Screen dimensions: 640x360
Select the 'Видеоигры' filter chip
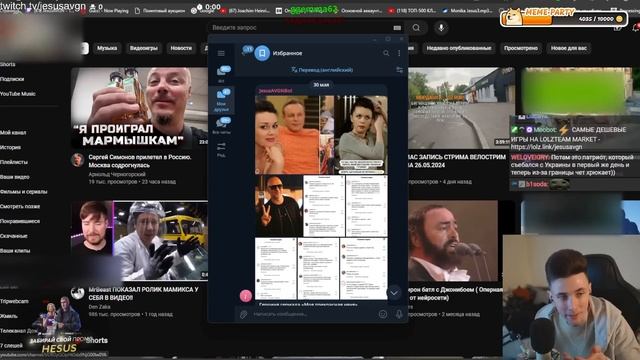[x=144, y=48]
